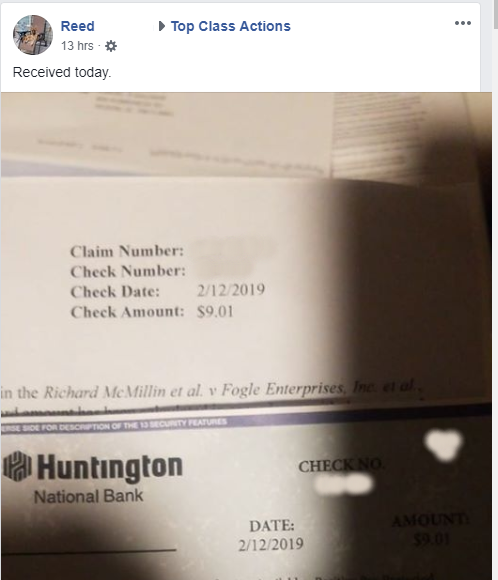Click the arrow triangle before Top Class Actions
Screen dimensions: 498x580
161,26
